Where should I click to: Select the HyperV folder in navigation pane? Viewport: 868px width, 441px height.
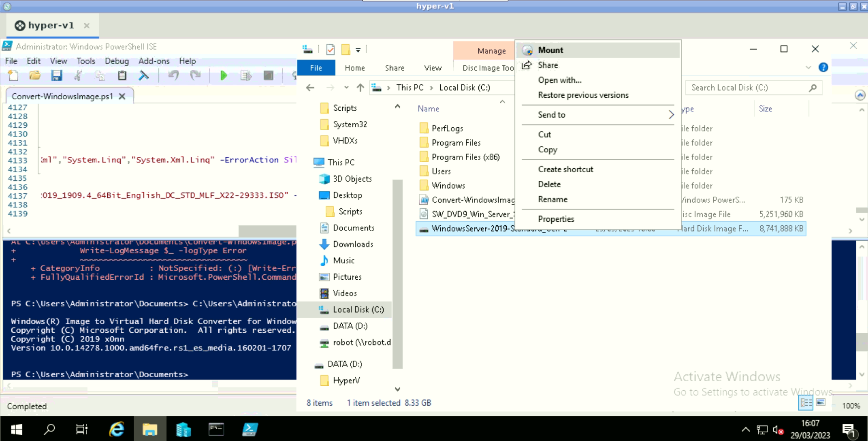[x=346, y=381]
